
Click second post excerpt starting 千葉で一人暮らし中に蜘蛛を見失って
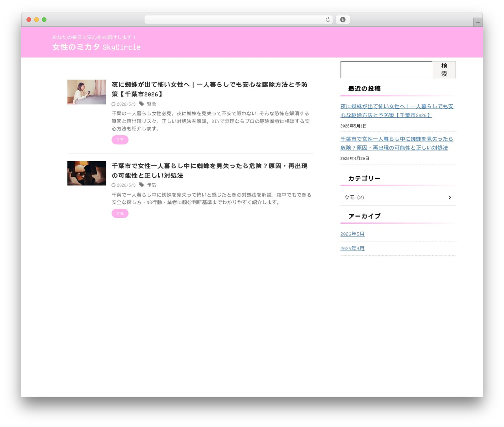pyautogui.click(x=211, y=199)
